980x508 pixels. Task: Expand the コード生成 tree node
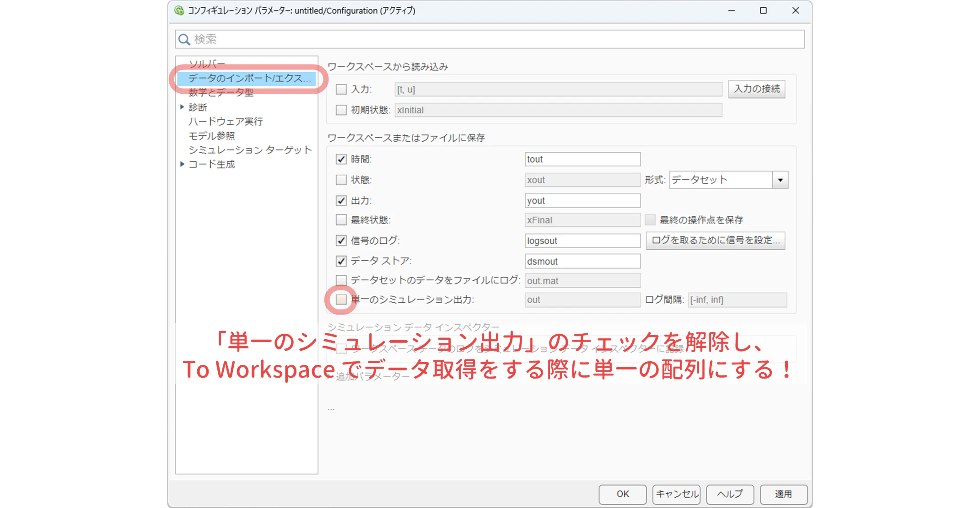tap(182, 164)
